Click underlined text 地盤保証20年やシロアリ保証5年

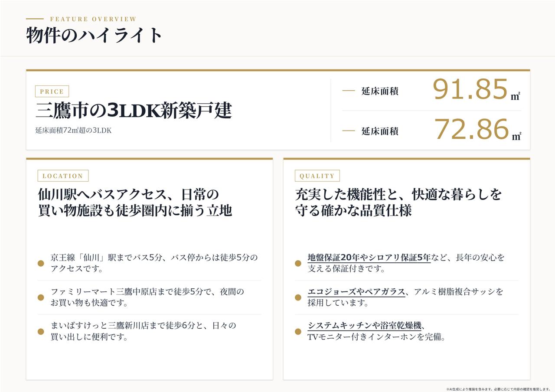point(369,258)
